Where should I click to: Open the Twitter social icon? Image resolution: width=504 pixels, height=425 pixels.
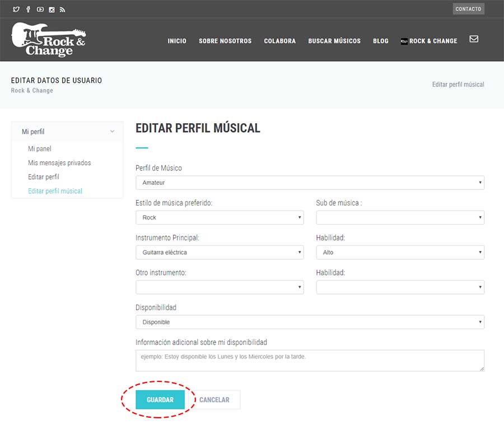click(x=16, y=10)
